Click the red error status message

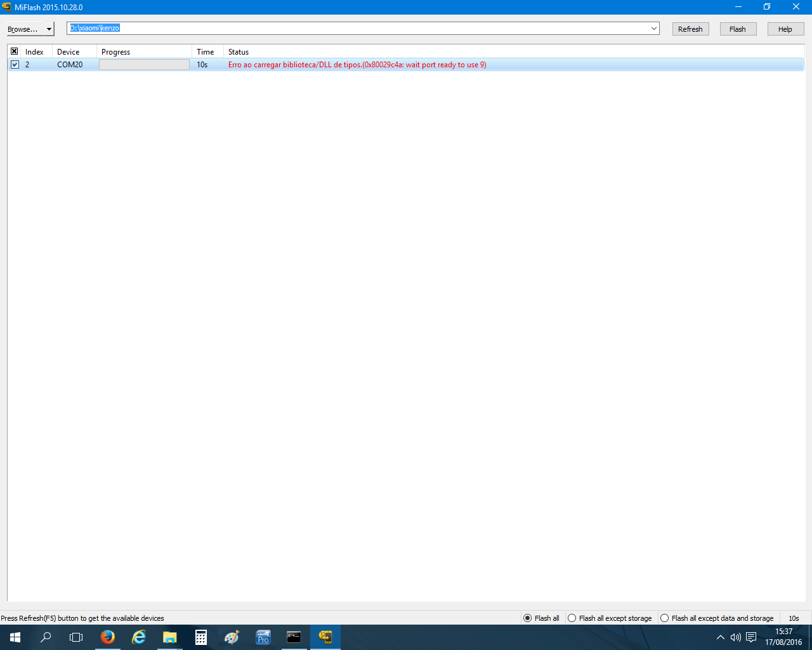(x=357, y=65)
